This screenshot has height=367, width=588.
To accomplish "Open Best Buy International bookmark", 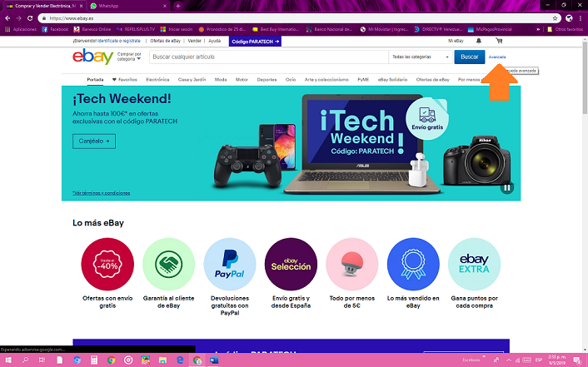I will [276, 29].
